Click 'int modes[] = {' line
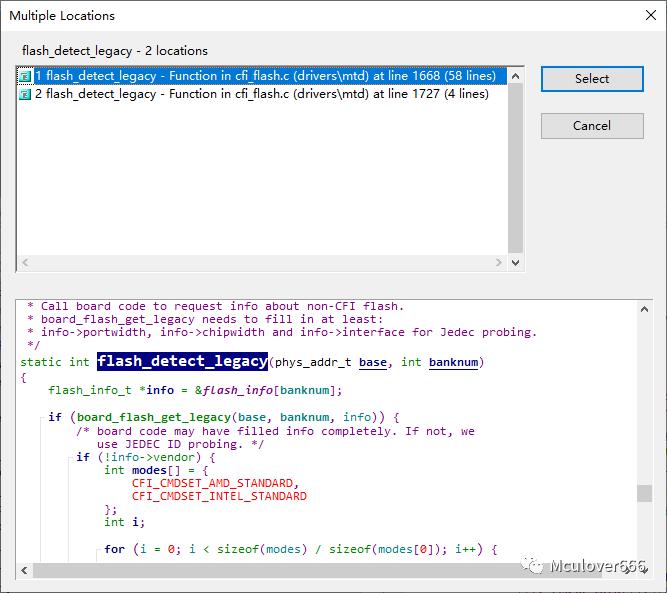 tap(156, 470)
